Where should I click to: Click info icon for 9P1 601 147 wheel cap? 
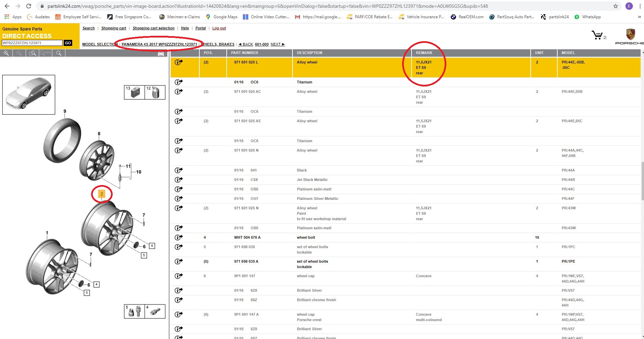pyautogui.click(x=178, y=276)
